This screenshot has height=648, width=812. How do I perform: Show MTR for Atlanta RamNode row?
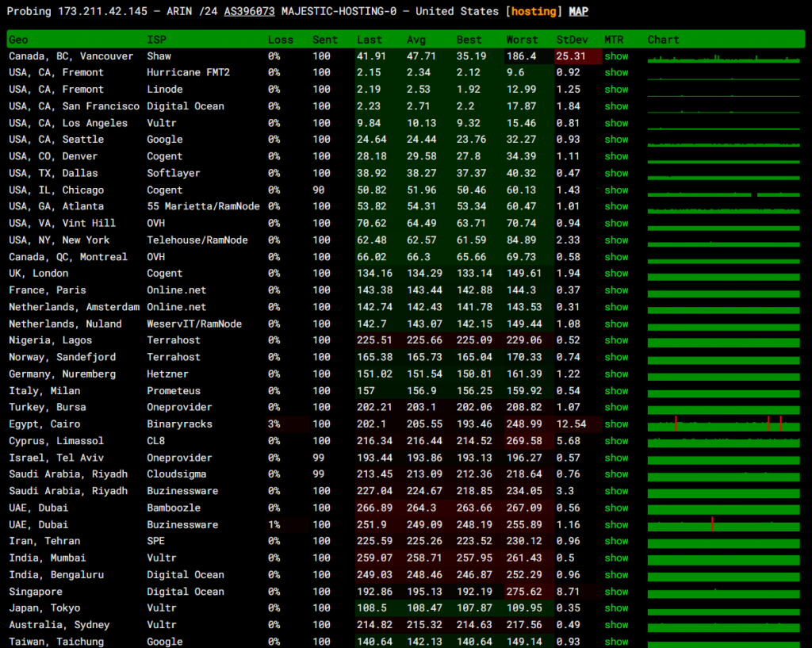616,206
